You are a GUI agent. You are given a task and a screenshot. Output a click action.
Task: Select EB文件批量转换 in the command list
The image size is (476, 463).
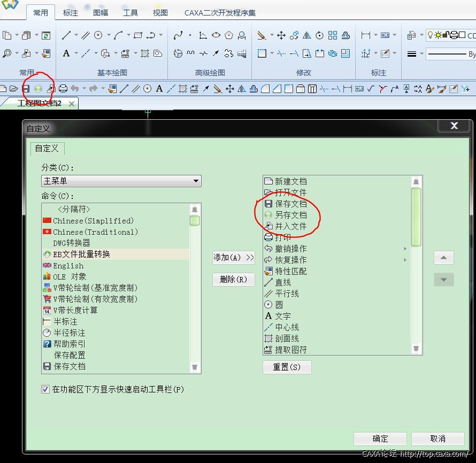(81, 254)
